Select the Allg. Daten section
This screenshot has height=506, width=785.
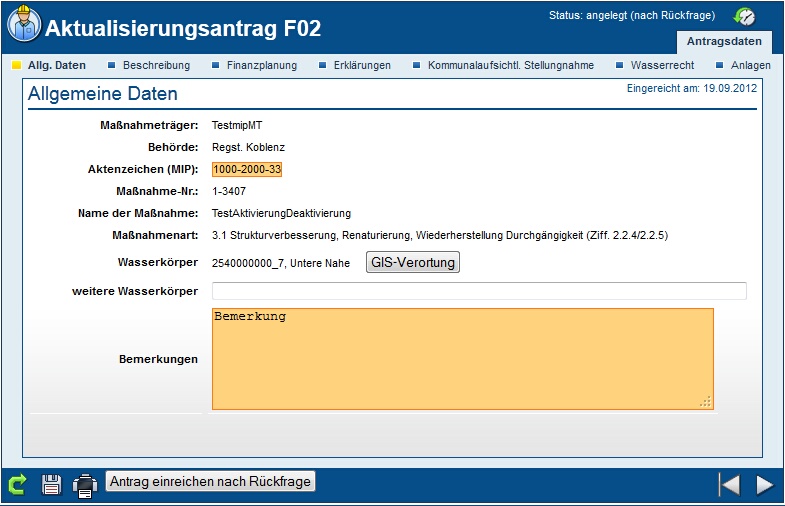(49, 65)
